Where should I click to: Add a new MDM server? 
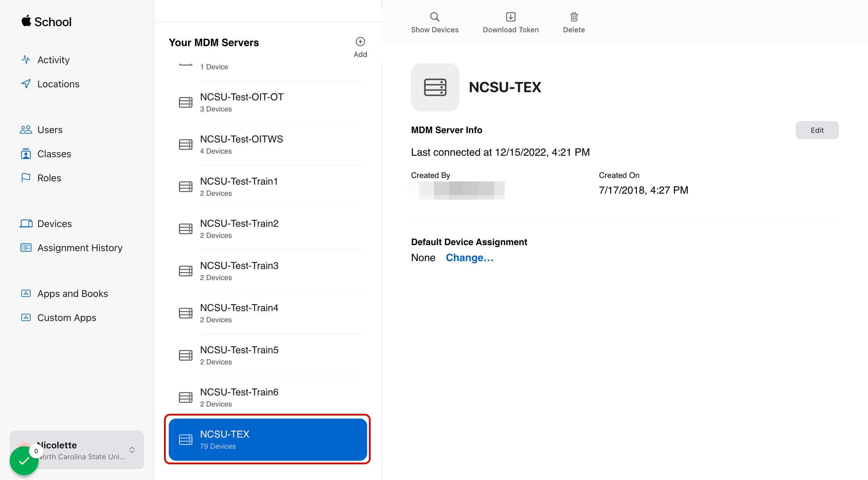pos(360,47)
